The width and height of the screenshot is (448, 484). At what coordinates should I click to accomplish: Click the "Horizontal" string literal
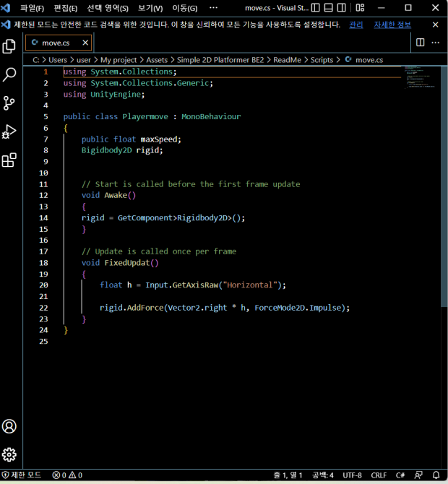[250, 285]
